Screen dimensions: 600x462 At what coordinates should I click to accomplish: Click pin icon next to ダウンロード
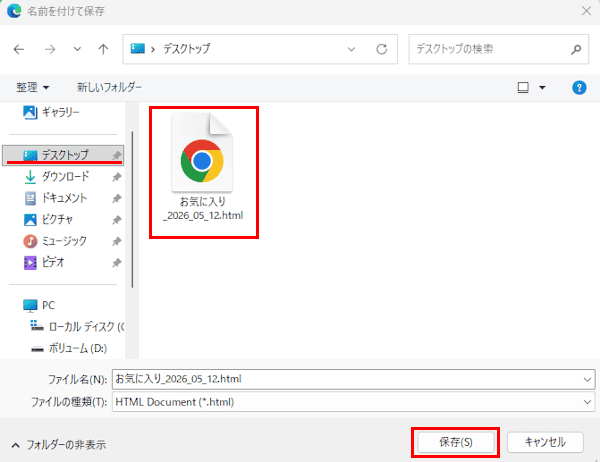(x=117, y=176)
